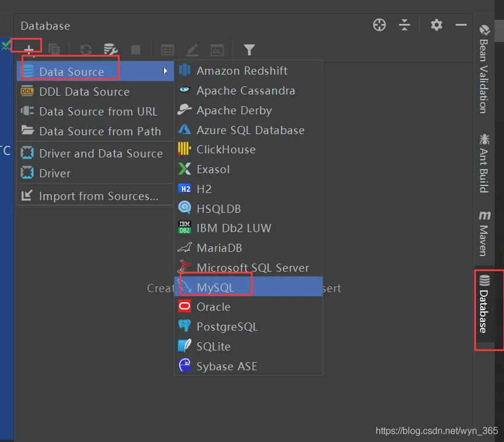Select Sybase ASE data source

249,366
